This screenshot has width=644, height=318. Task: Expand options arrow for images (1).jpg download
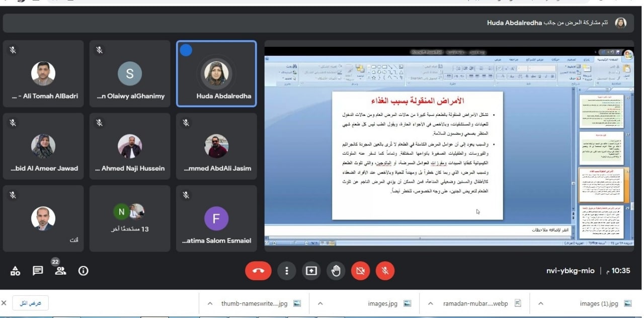coord(540,303)
